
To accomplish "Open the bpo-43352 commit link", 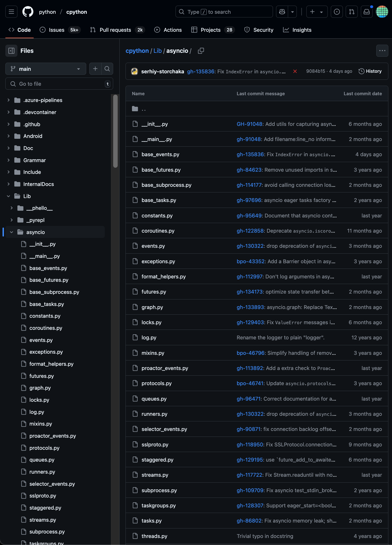I will 250,262.
